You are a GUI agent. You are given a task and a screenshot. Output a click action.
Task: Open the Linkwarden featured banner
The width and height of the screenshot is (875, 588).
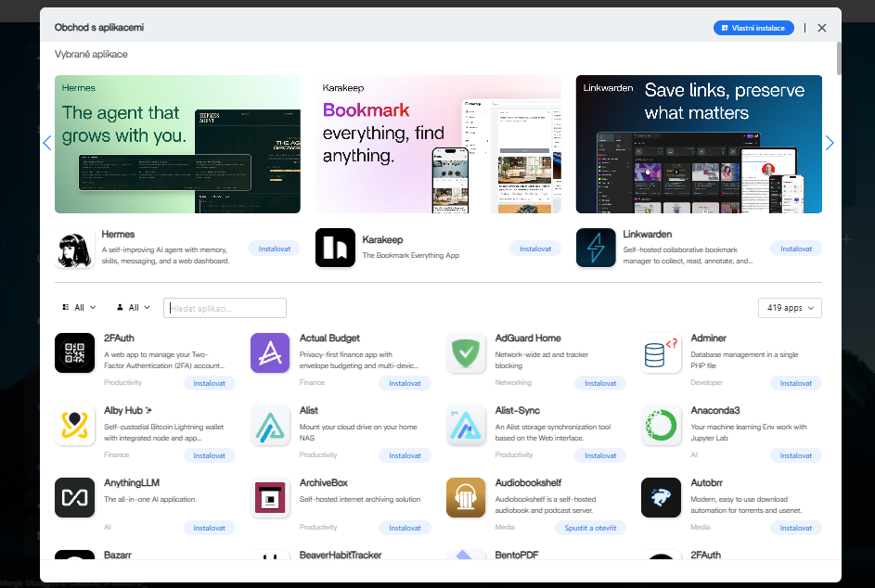[x=699, y=144]
